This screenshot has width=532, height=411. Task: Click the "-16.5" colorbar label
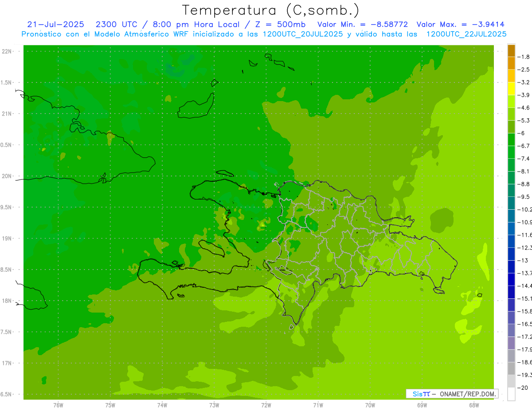[x=525, y=324]
